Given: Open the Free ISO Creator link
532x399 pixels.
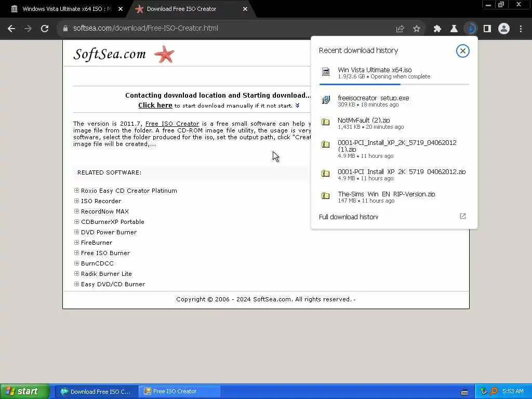Looking at the screenshot, I should (172, 124).
